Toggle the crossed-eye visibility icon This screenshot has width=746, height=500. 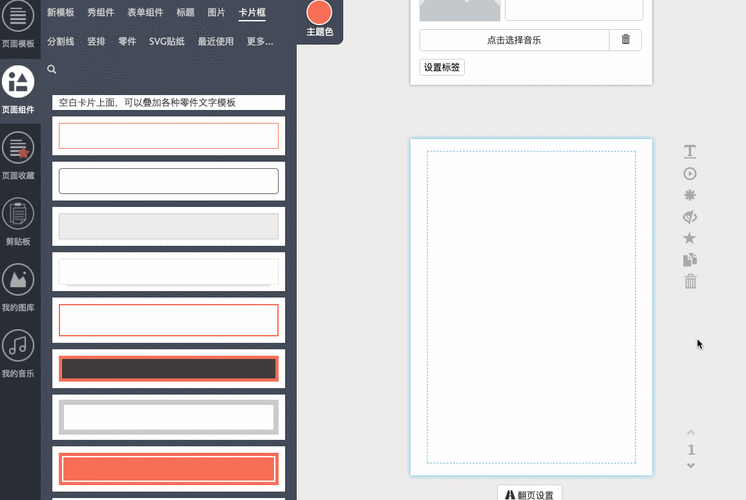[690, 217]
